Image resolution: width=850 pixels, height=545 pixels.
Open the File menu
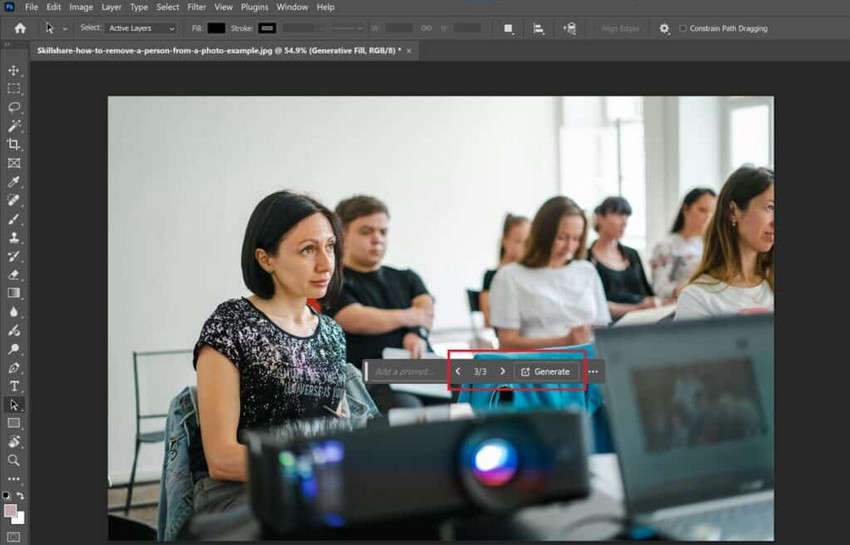click(x=31, y=7)
